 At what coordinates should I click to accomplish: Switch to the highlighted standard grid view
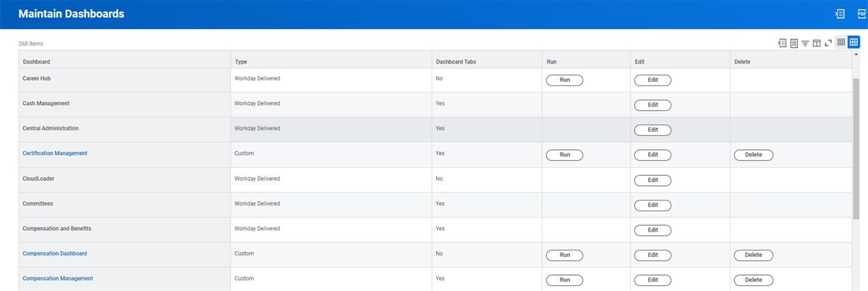coord(854,43)
